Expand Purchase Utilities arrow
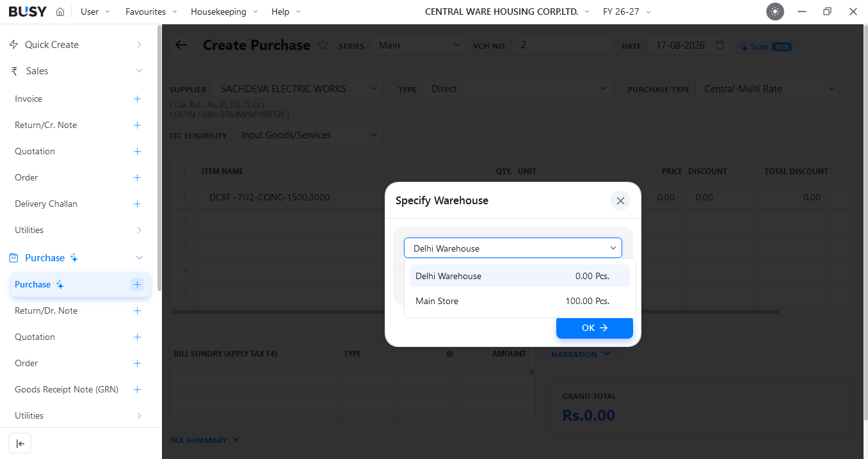Screen dimensions: 868x459 [139, 416]
